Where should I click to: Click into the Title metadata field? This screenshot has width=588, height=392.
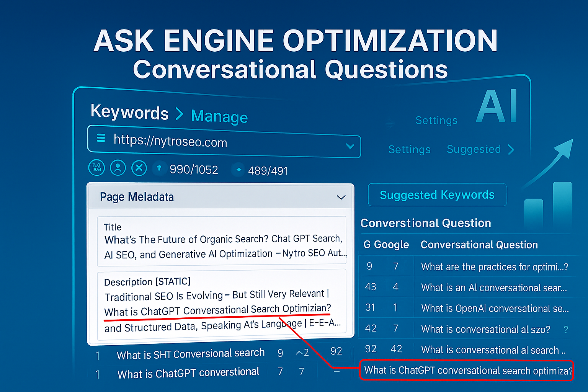point(222,241)
